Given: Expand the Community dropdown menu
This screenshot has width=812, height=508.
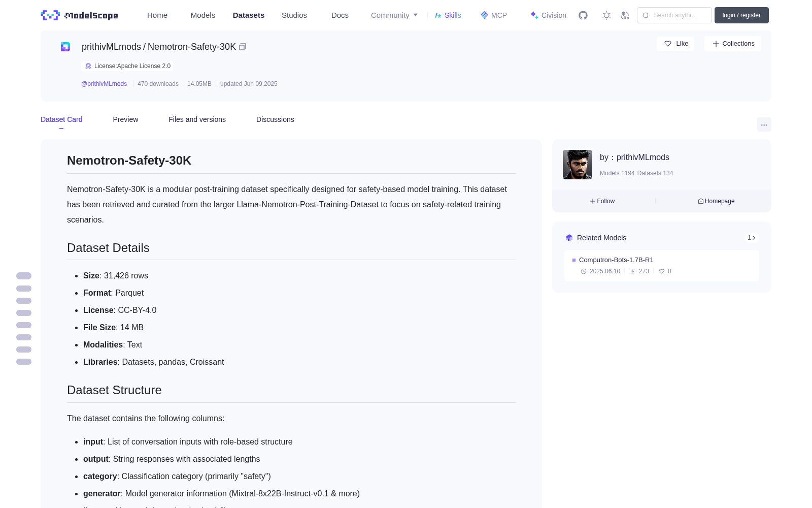Looking at the screenshot, I should click(x=394, y=15).
